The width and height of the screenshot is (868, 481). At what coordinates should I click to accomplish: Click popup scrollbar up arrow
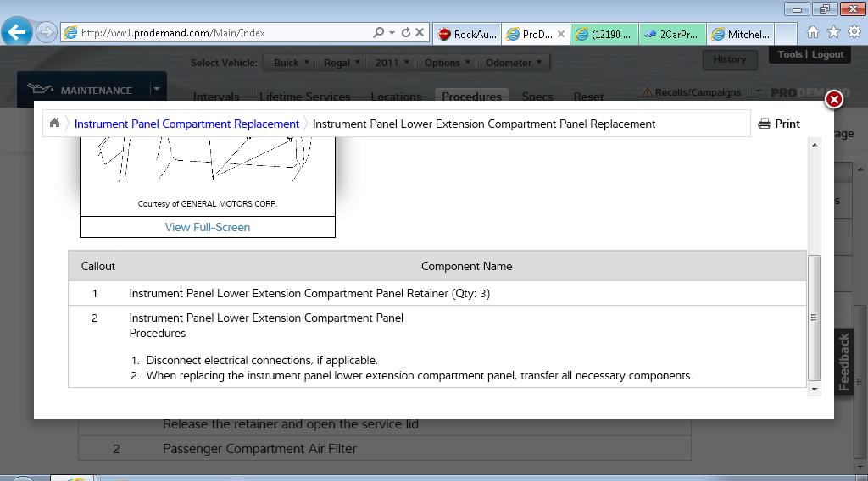[x=815, y=145]
